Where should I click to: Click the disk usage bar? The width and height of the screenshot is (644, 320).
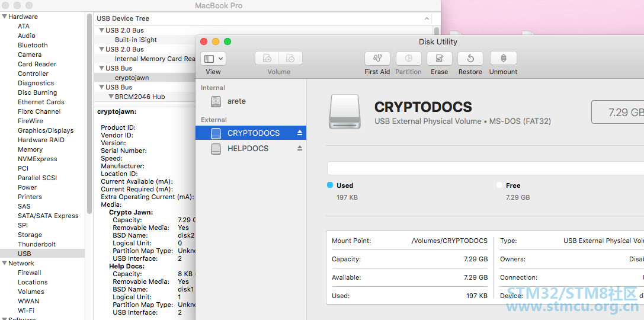[485, 168]
